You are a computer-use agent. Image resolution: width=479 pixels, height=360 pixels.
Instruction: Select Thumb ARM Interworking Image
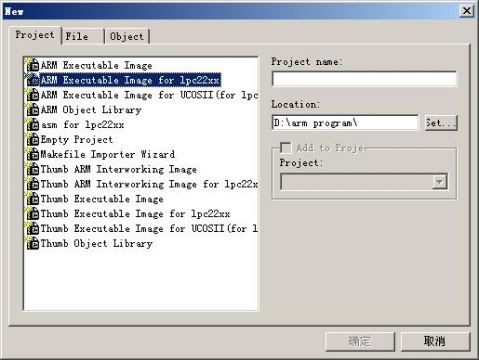pos(119,169)
